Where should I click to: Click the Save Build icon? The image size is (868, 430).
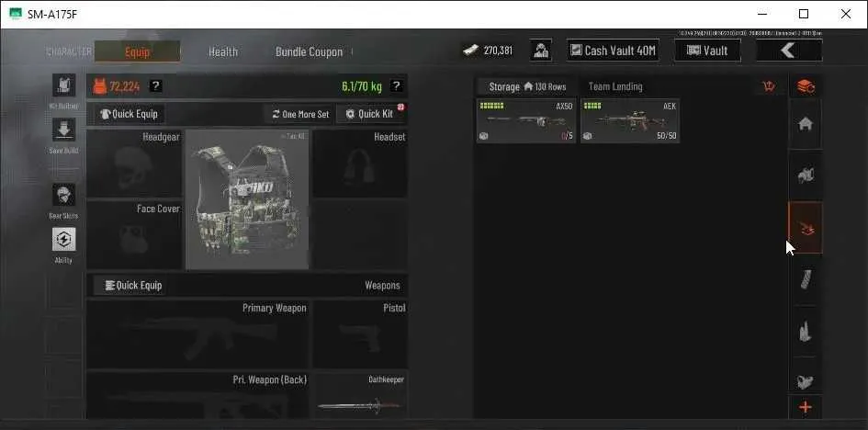[x=63, y=130]
